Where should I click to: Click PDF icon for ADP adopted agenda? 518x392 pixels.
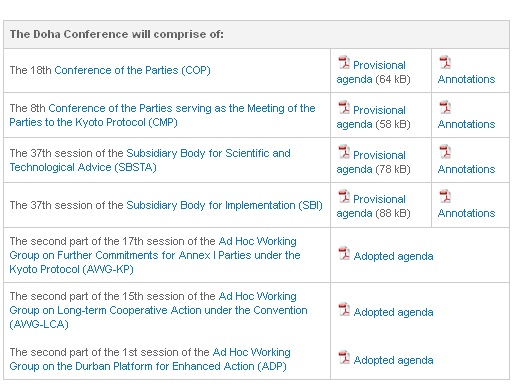pyautogui.click(x=344, y=357)
